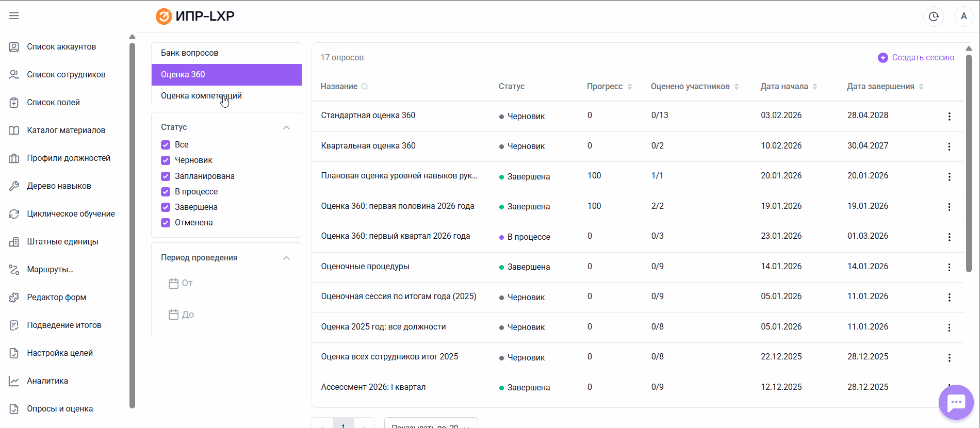Uncheck the Черновик status checkbox
The image size is (980, 428).
click(x=166, y=160)
